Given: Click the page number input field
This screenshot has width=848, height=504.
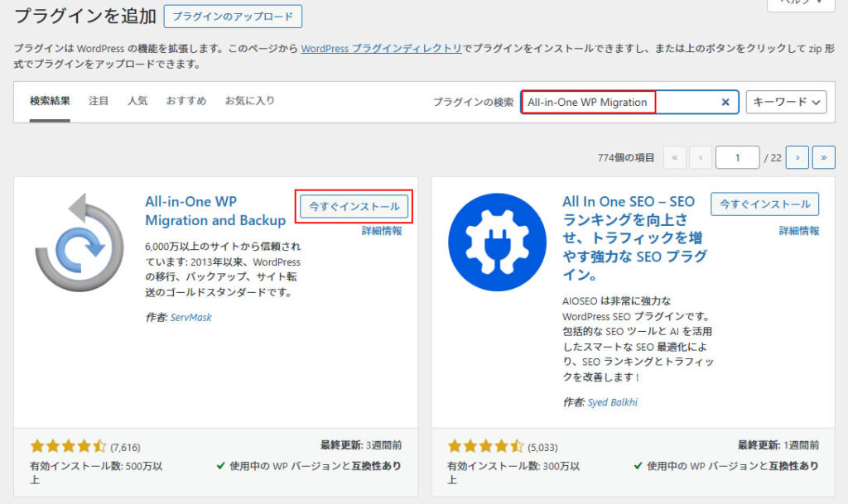Looking at the screenshot, I should (737, 156).
